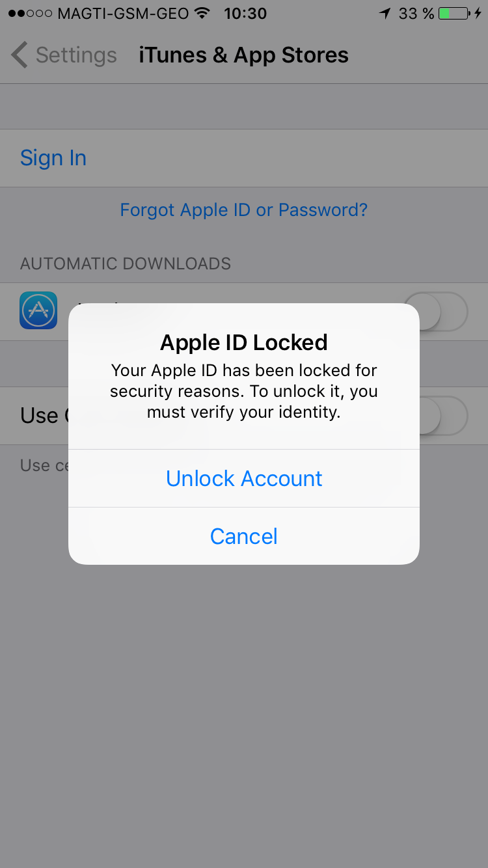Tap the Automatic Downloads section header
The height and width of the screenshot is (868, 488).
pos(126,264)
